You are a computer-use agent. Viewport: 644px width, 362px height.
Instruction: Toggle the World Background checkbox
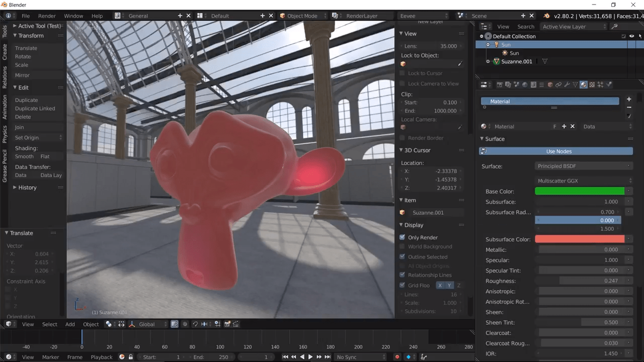(402, 246)
